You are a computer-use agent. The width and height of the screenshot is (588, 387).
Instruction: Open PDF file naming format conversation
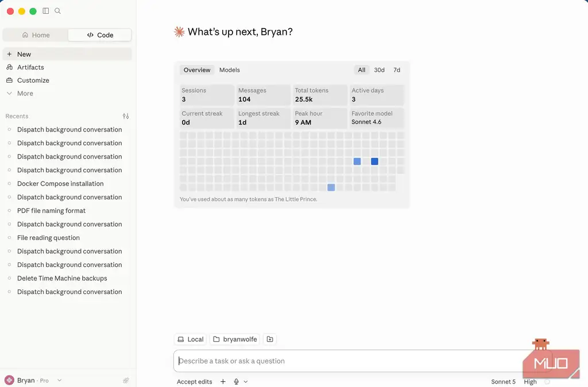68,211
